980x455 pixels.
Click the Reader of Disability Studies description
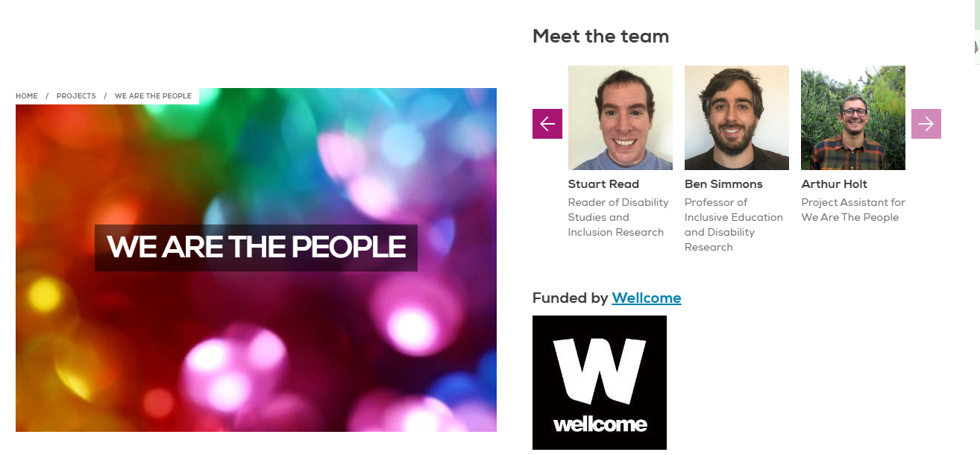point(618,217)
